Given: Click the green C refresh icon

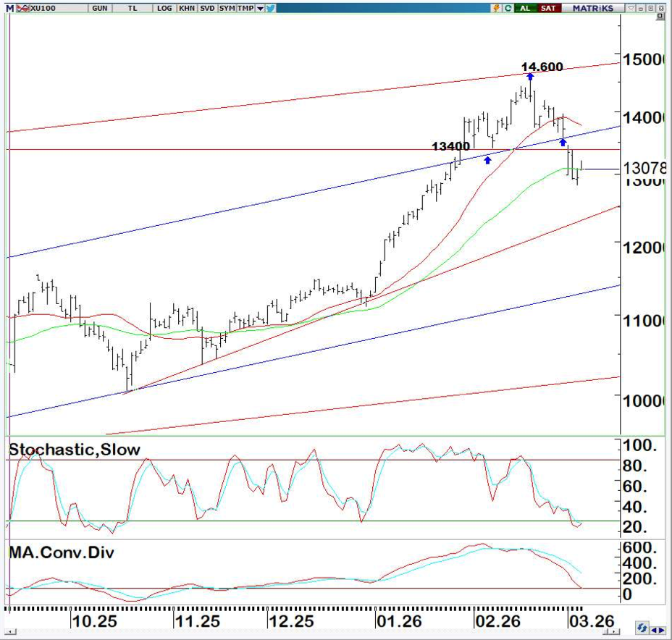Looking at the screenshot, I should (x=508, y=8).
